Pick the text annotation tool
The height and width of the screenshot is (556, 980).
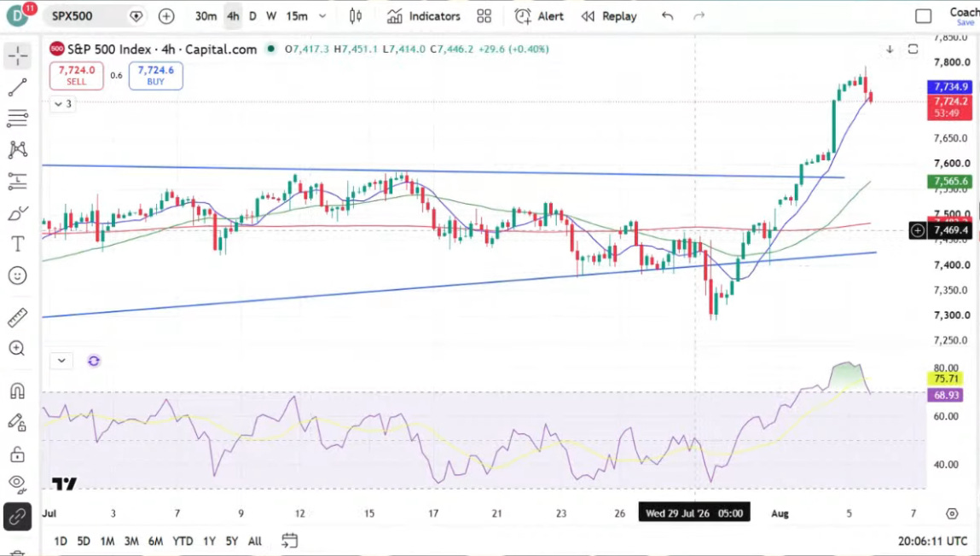click(18, 244)
